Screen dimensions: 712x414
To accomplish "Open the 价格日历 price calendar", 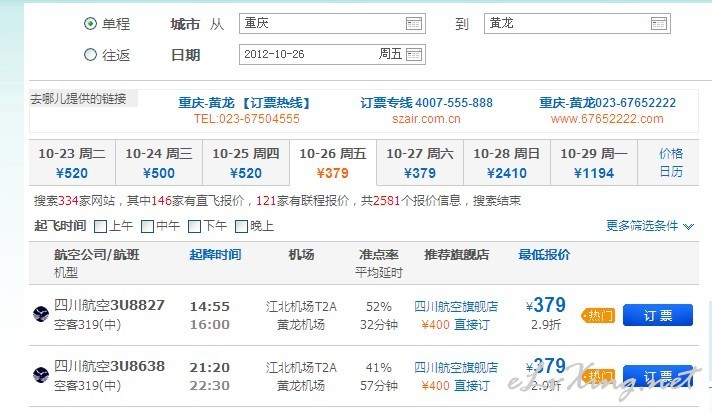I will pyautogui.click(x=671, y=163).
